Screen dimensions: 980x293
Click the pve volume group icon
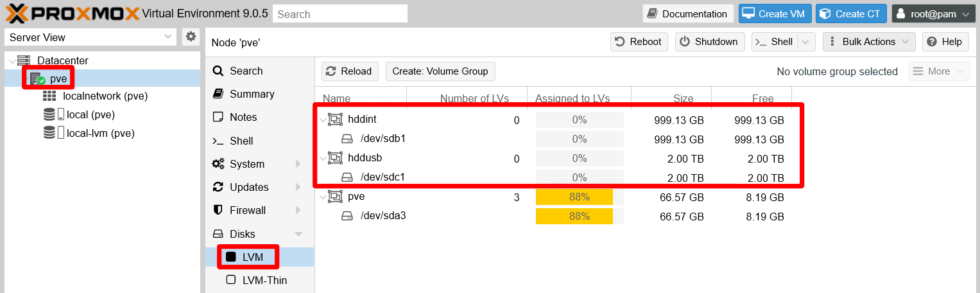click(335, 197)
